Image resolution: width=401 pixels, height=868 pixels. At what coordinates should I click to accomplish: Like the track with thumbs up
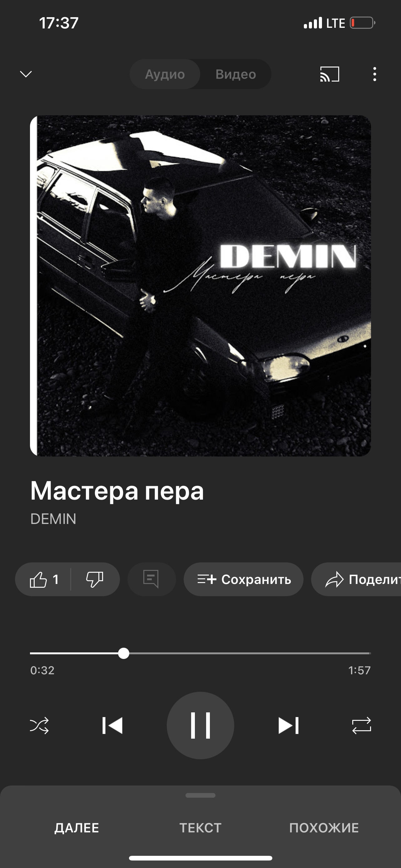[x=43, y=579]
